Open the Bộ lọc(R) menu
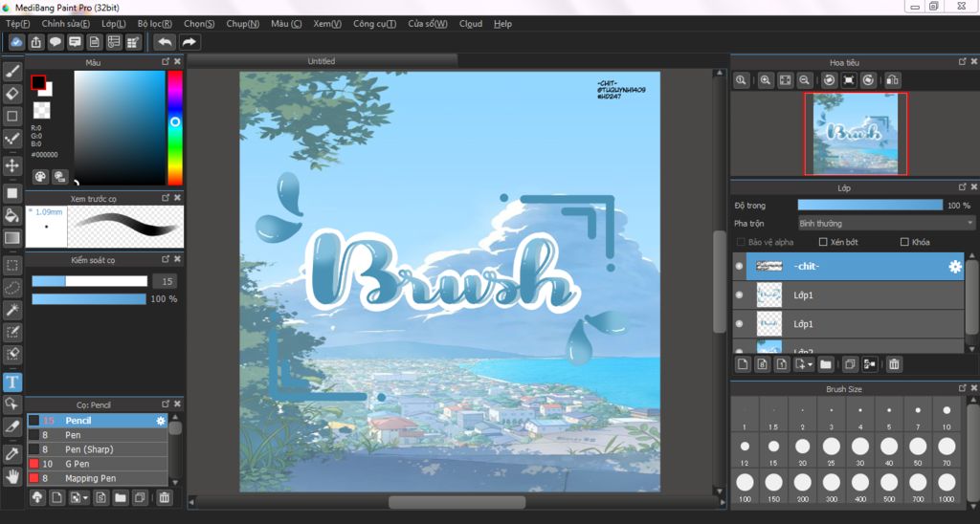980x524 pixels. (155, 24)
